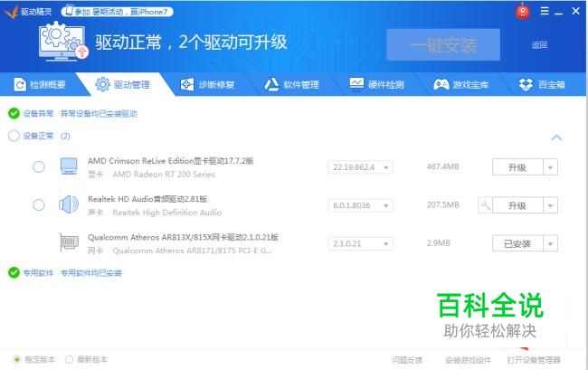This screenshot has width=588, height=370.
Task: Click AMD Crimson ReLive Edition driver name
Action: (x=171, y=161)
